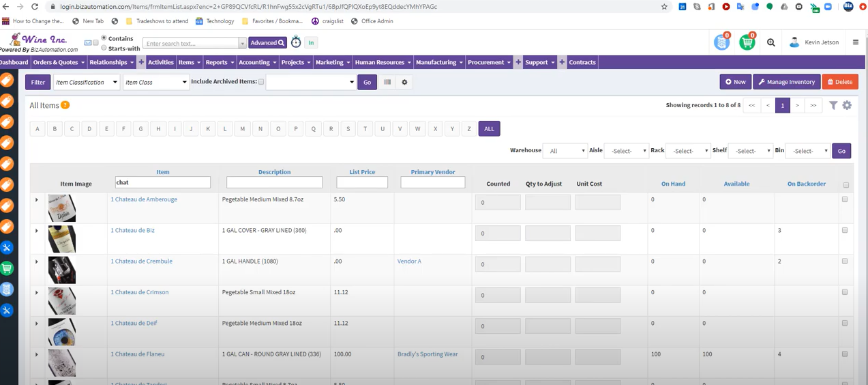Open the Orders & Quotes menu
Image resolution: width=868 pixels, height=385 pixels.
[59, 62]
